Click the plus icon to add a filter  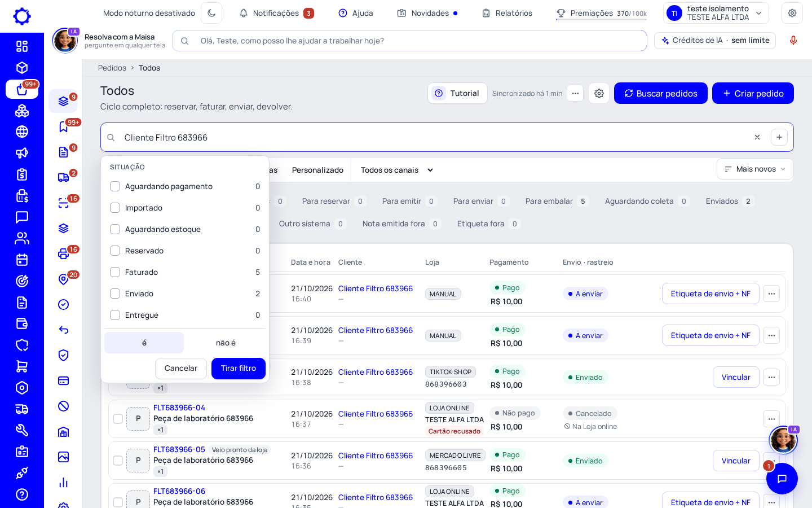[x=779, y=137]
